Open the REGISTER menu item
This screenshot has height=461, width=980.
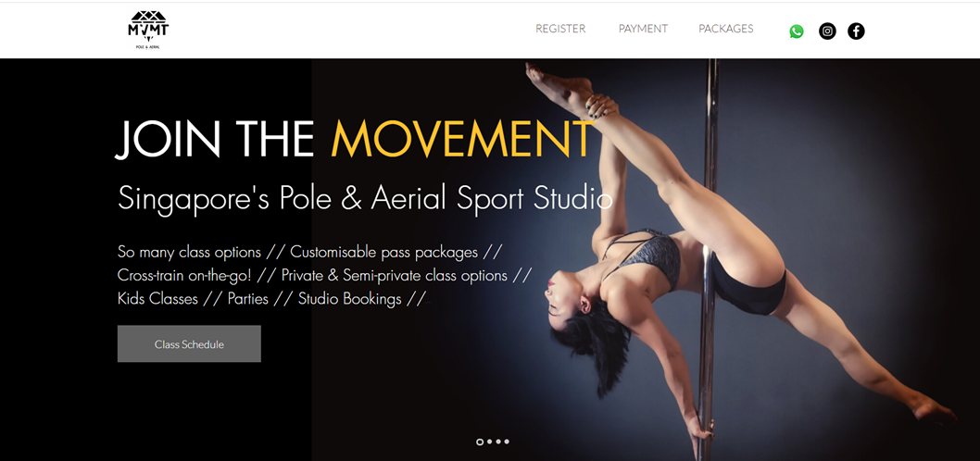pyautogui.click(x=560, y=29)
